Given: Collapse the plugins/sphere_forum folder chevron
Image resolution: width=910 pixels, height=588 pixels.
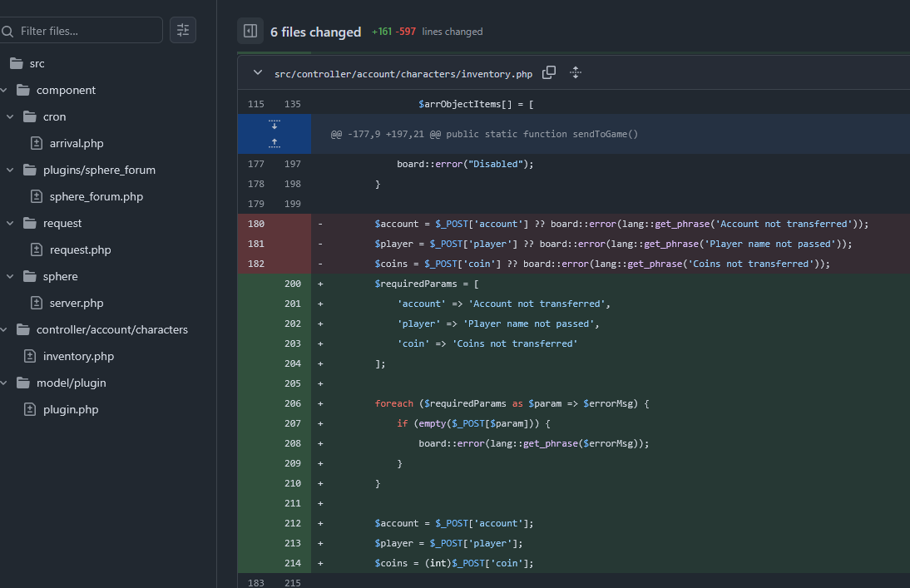Looking at the screenshot, I should [x=10, y=170].
